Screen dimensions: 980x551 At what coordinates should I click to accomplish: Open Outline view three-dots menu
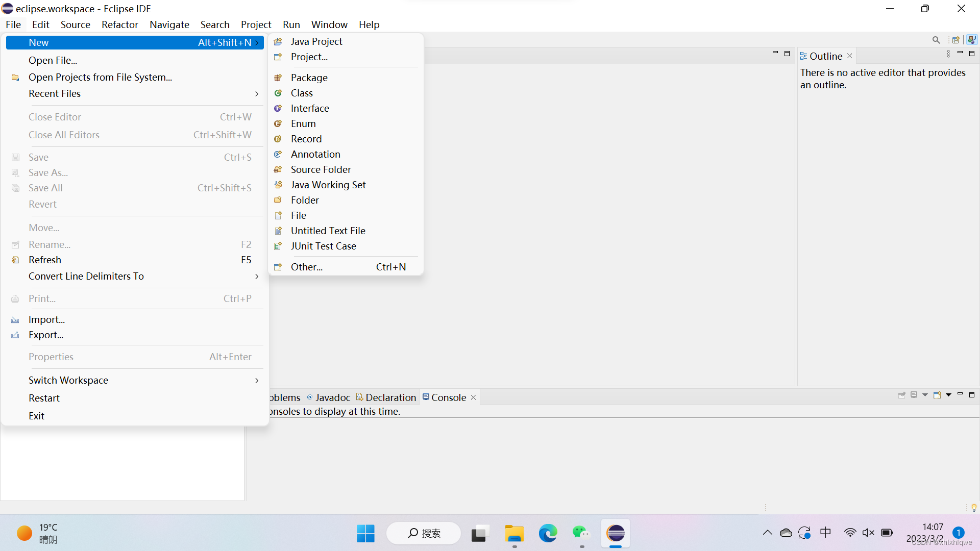tap(948, 54)
